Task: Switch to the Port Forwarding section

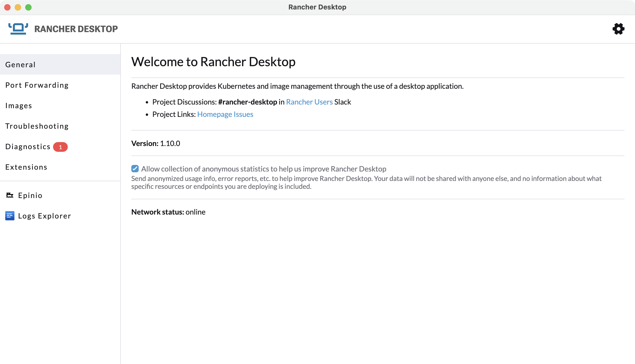Action: pyautogui.click(x=37, y=85)
